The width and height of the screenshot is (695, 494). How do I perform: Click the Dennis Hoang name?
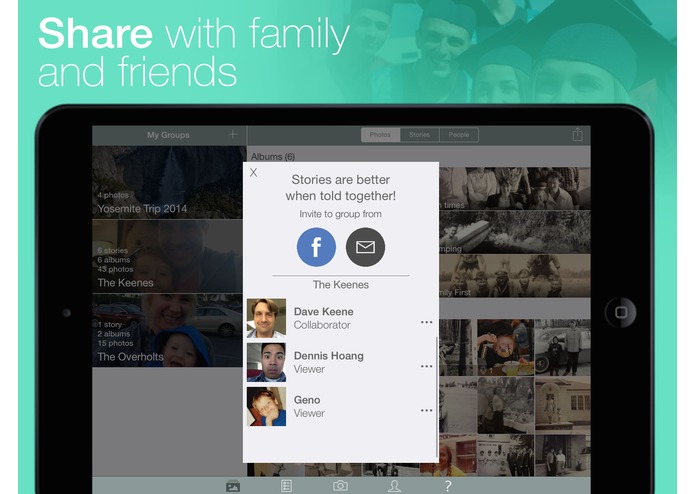pyautogui.click(x=328, y=356)
